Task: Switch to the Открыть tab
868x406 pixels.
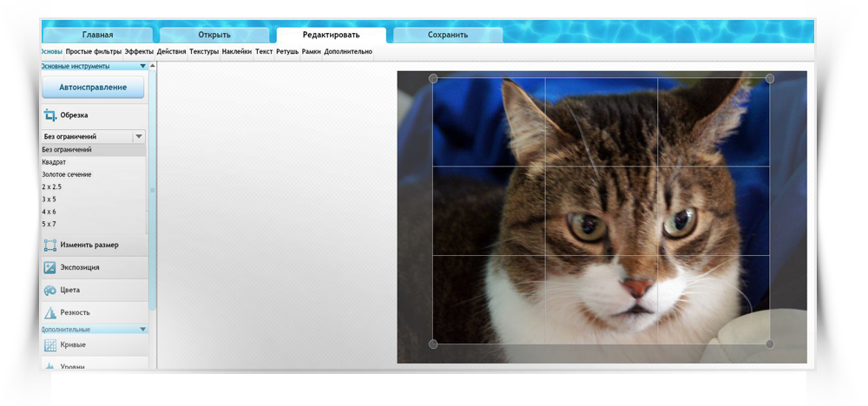Action: [214, 36]
